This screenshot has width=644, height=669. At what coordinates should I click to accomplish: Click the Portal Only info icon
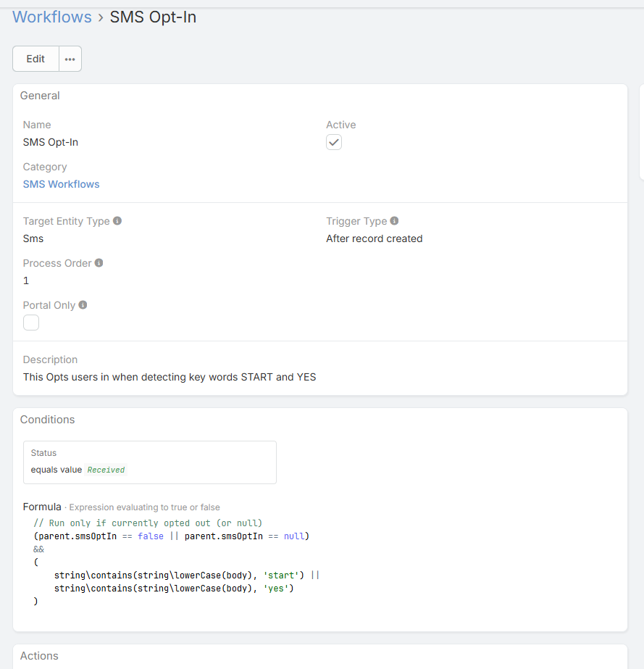pos(83,305)
